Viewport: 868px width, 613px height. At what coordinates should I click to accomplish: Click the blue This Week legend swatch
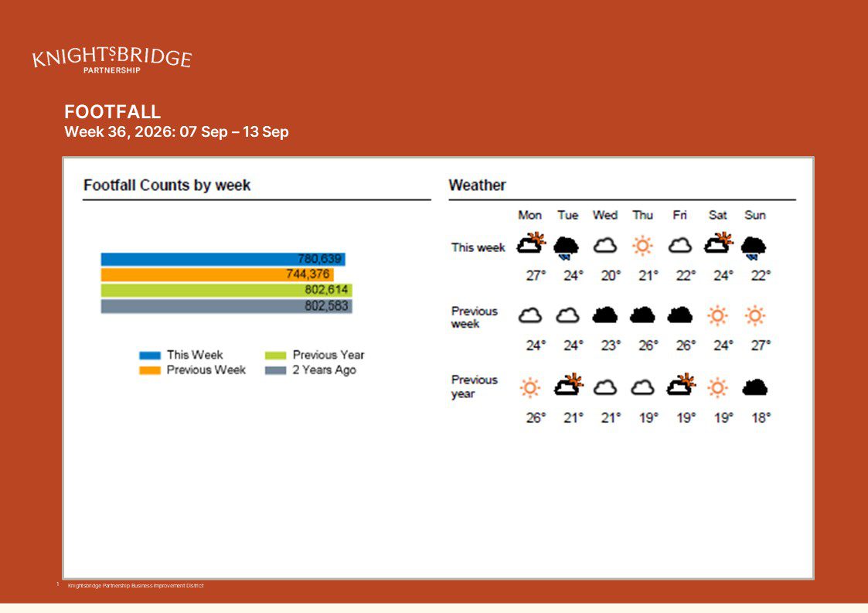[150, 356]
